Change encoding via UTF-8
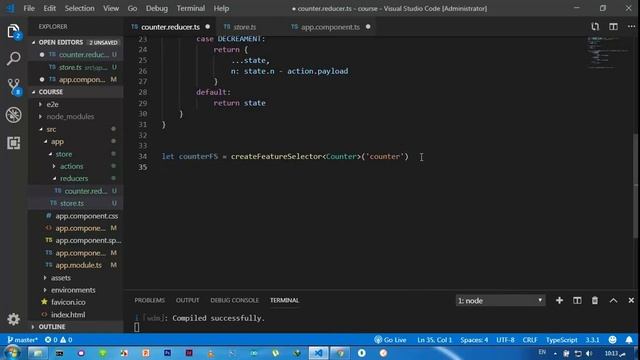Image resolution: width=640 pixels, height=360 pixels. pos(505,340)
